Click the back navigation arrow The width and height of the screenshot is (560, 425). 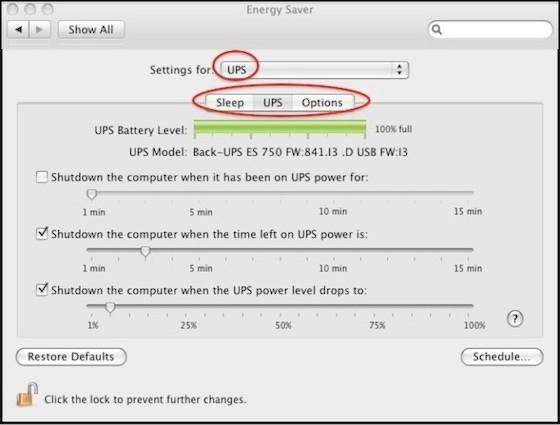[x=18, y=29]
